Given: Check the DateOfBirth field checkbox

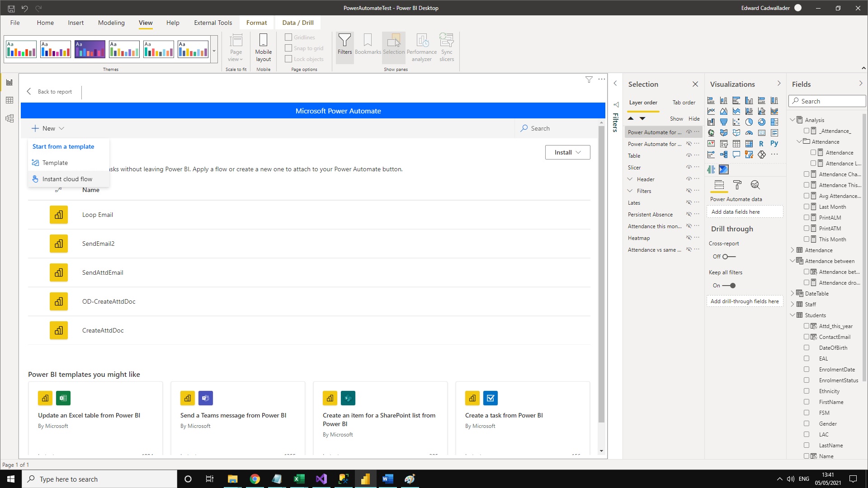Looking at the screenshot, I should point(807,347).
